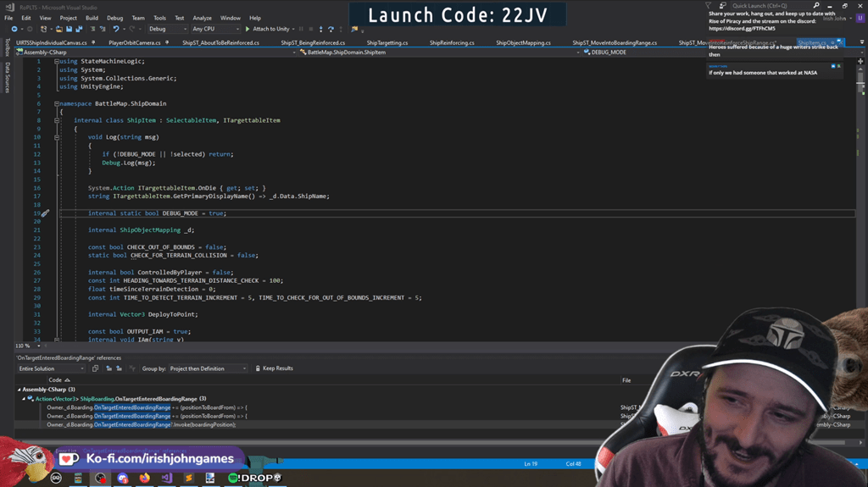Toggle the pin on the PlayerOrbitCamera.cs tab
This screenshot has height=487, width=868.
click(x=167, y=42)
